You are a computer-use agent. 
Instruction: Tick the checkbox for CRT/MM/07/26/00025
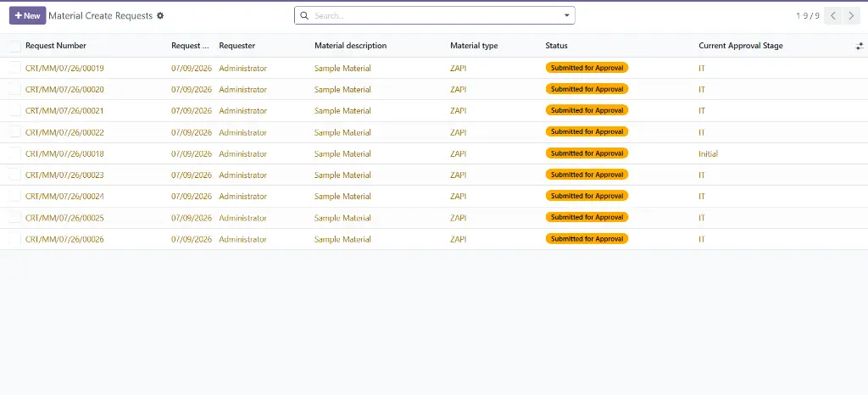(x=15, y=217)
